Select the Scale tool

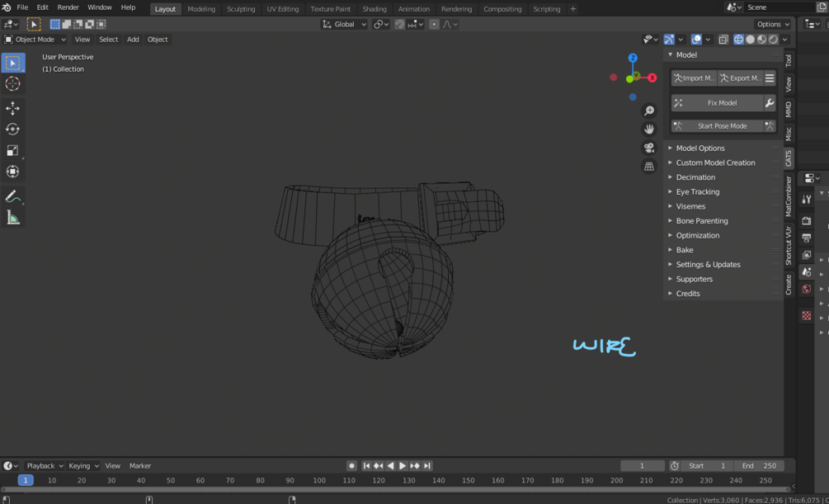(12, 151)
